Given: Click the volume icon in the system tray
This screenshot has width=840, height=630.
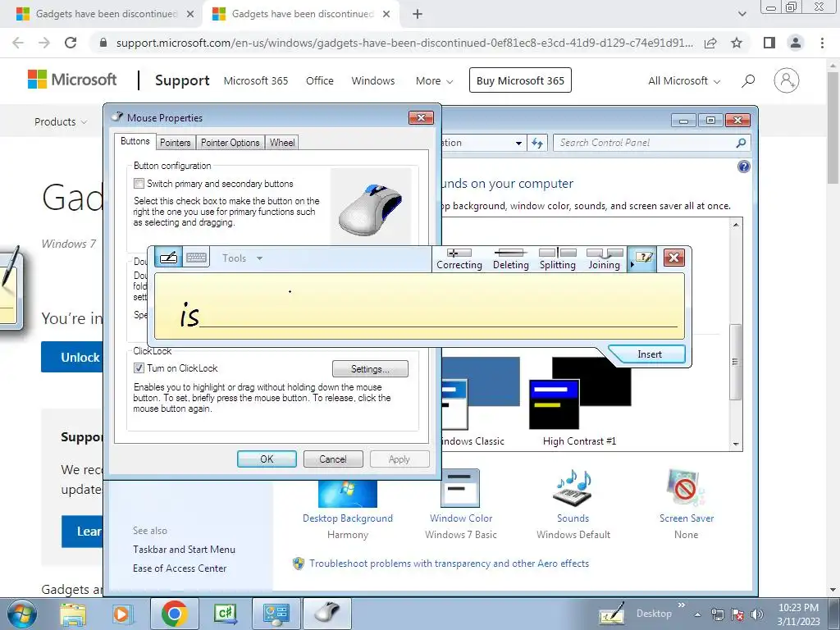Looking at the screenshot, I should [756, 614].
